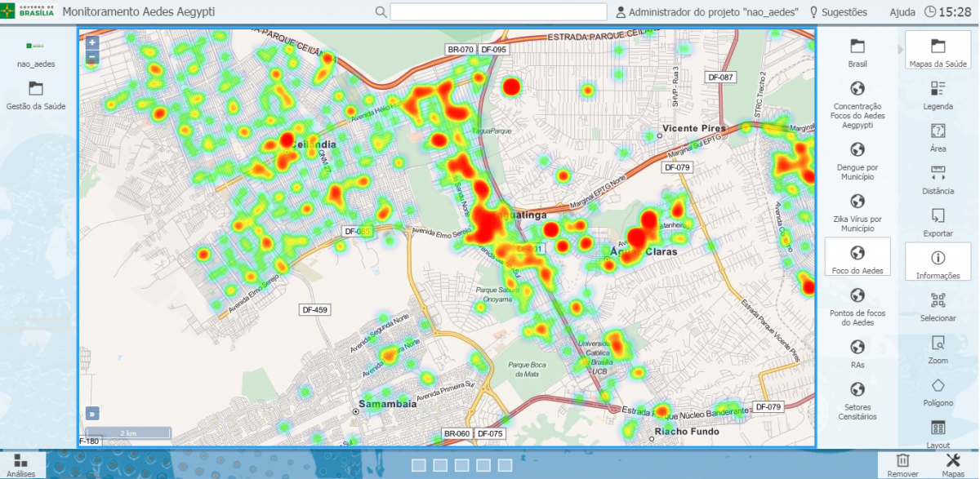Screen dimensions: 980x479
Task: Click the BR-070 road marker
Action: click(461, 50)
